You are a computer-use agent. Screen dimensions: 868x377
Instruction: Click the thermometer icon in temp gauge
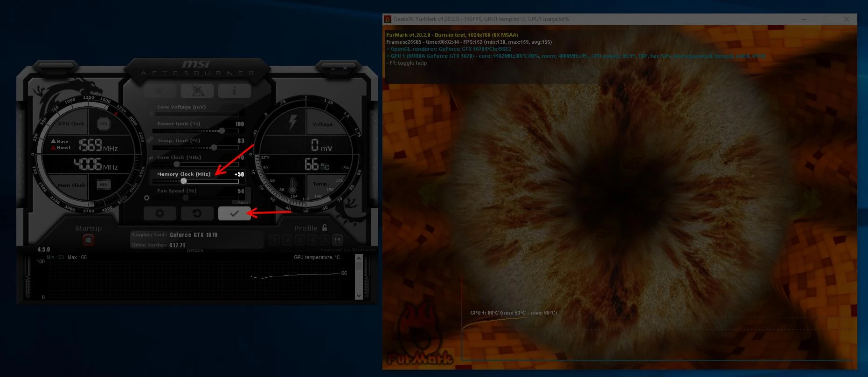click(x=292, y=186)
